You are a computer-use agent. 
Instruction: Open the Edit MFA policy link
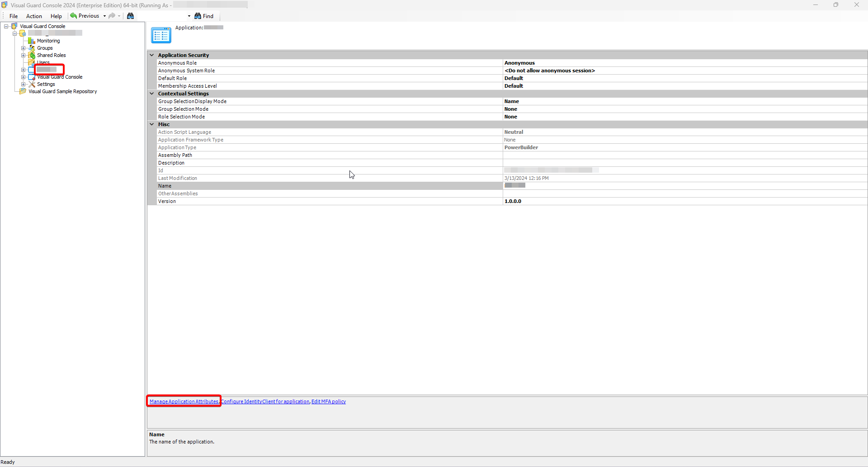click(x=329, y=401)
